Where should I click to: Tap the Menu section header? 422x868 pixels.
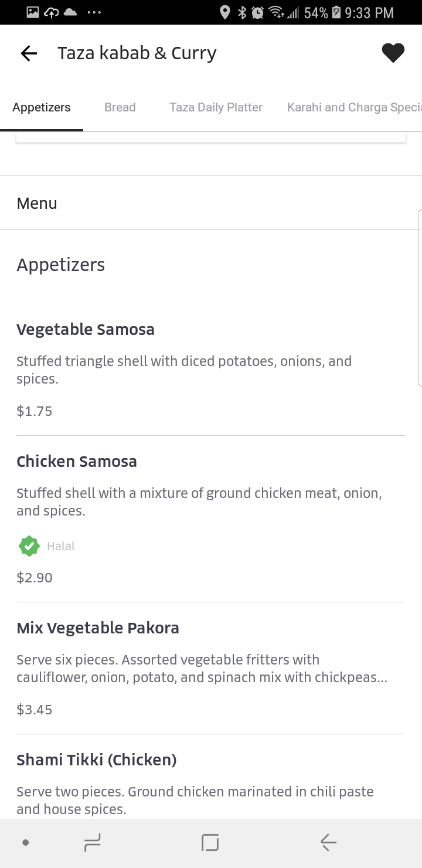click(x=37, y=204)
